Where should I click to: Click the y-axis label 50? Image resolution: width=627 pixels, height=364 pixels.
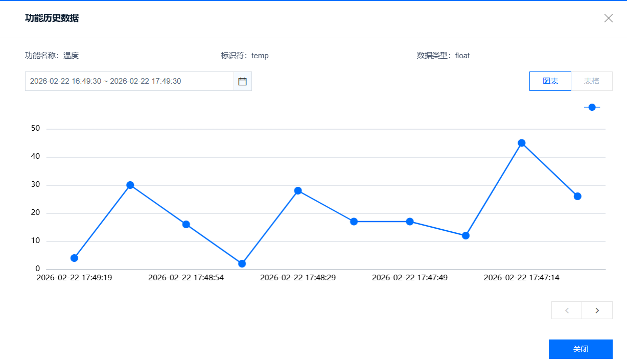[35, 129]
